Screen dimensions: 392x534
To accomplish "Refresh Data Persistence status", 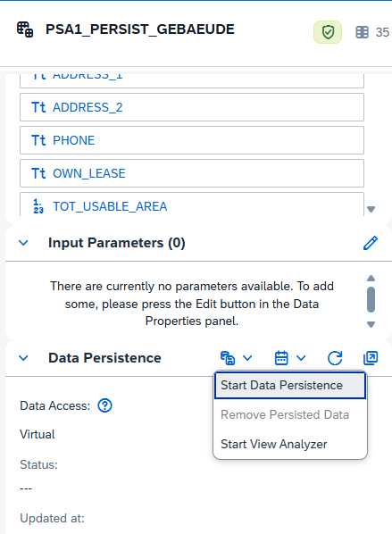I will coord(335,358).
